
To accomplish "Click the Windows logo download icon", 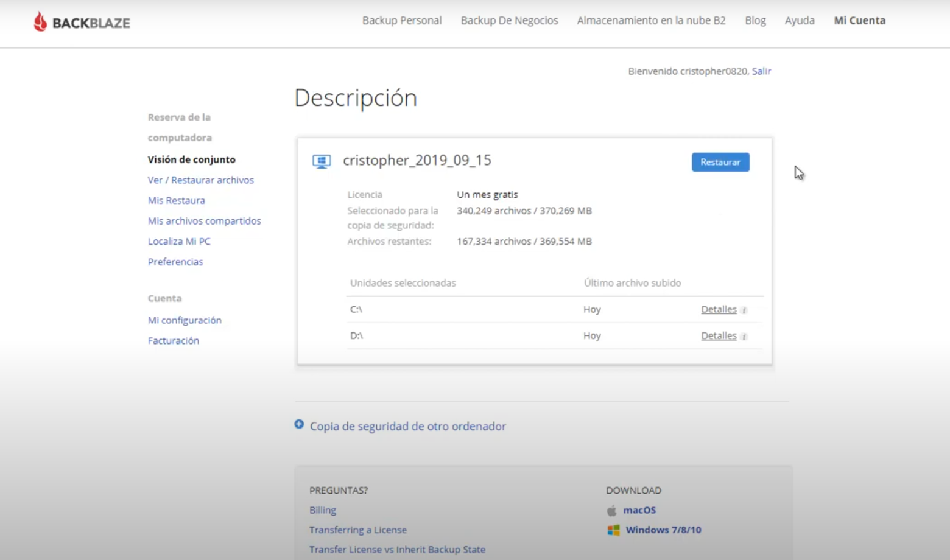I will (x=613, y=530).
